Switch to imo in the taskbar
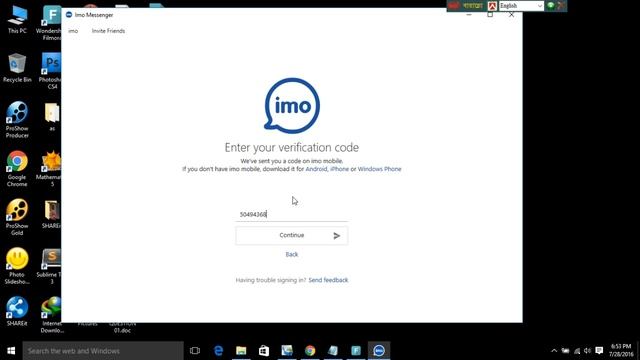 (379, 351)
